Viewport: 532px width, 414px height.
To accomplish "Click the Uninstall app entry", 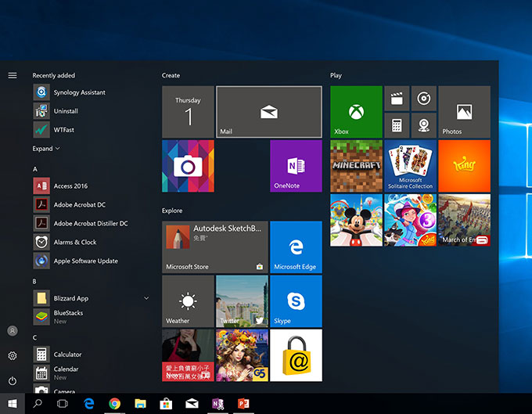I will point(91,111).
